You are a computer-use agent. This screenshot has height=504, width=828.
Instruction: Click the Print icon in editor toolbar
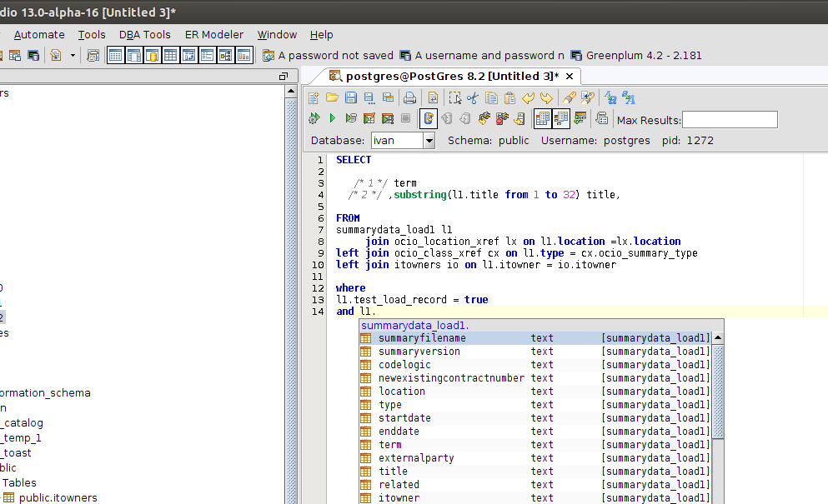pos(410,98)
